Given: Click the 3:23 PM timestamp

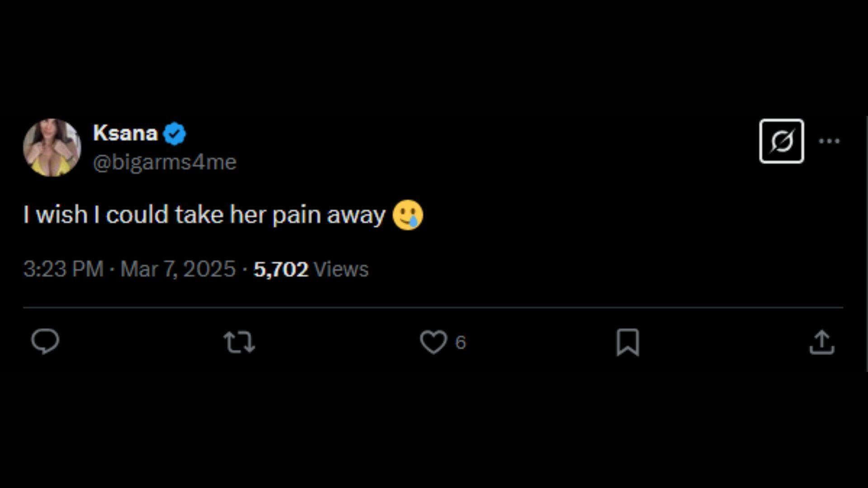Looking at the screenshot, I should [63, 269].
